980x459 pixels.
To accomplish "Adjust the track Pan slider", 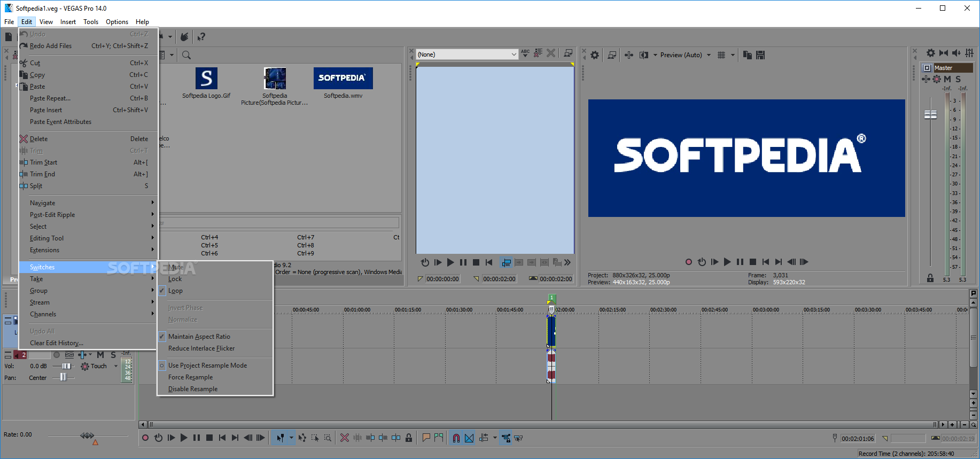I will [63, 377].
